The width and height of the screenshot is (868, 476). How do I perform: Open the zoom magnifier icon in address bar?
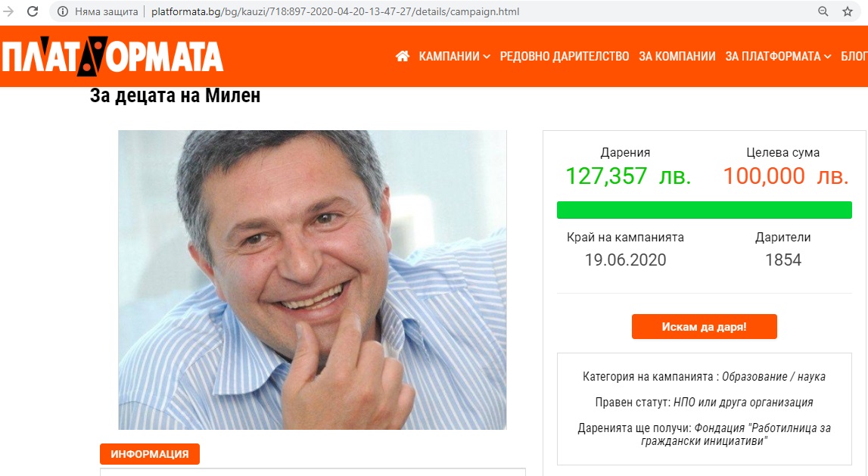(823, 11)
